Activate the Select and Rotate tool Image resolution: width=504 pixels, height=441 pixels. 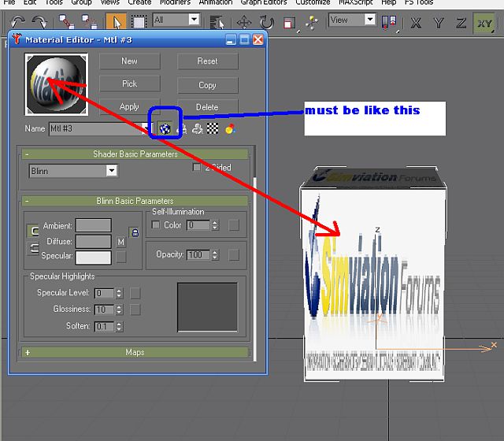tap(266, 23)
